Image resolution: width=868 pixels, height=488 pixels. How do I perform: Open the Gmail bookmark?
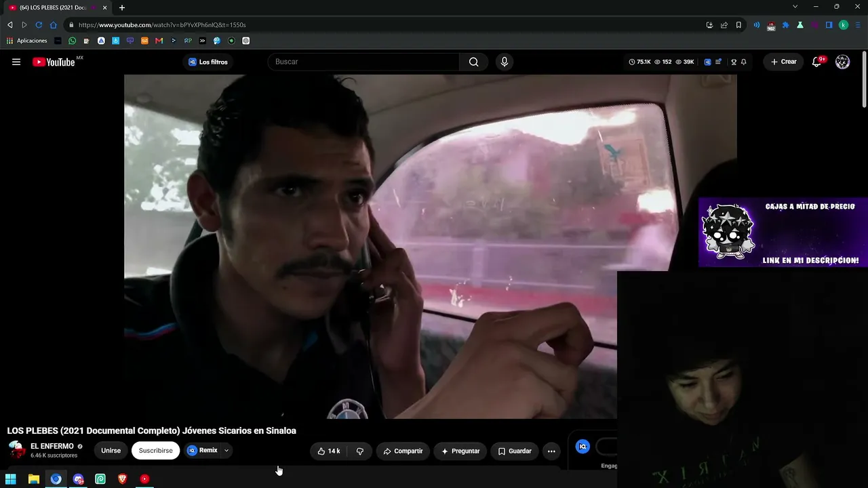pyautogui.click(x=159, y=41)
